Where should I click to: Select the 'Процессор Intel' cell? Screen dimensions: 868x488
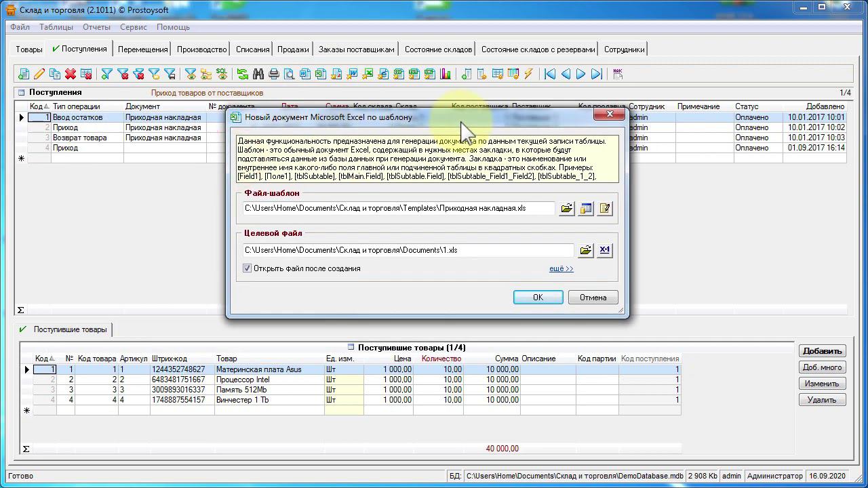click(269, 380)
